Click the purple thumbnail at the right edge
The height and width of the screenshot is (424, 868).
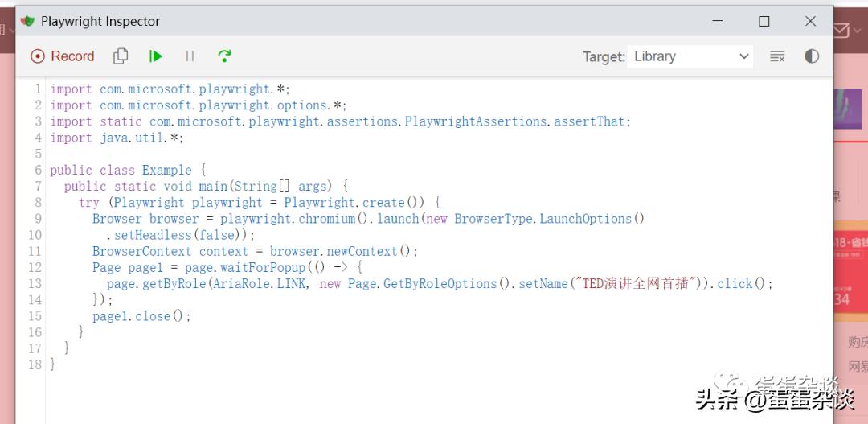(x=849, y=108)
